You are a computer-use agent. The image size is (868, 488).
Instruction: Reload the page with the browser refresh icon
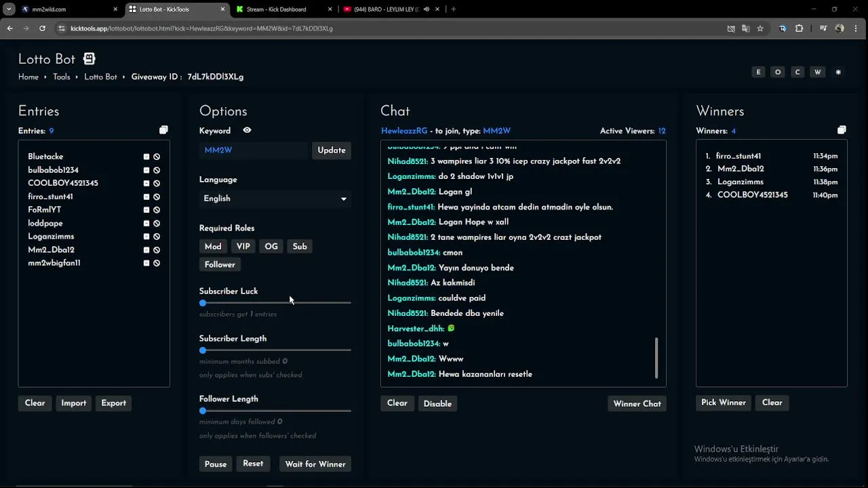(42, 28)
